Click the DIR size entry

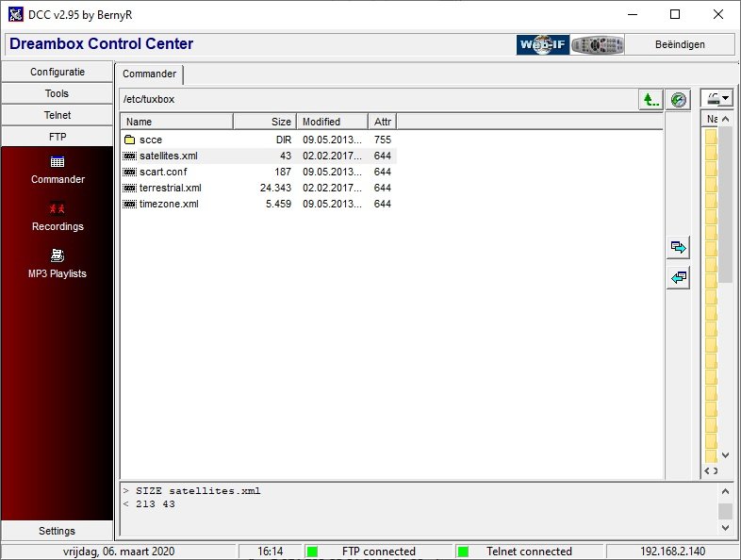284,140
